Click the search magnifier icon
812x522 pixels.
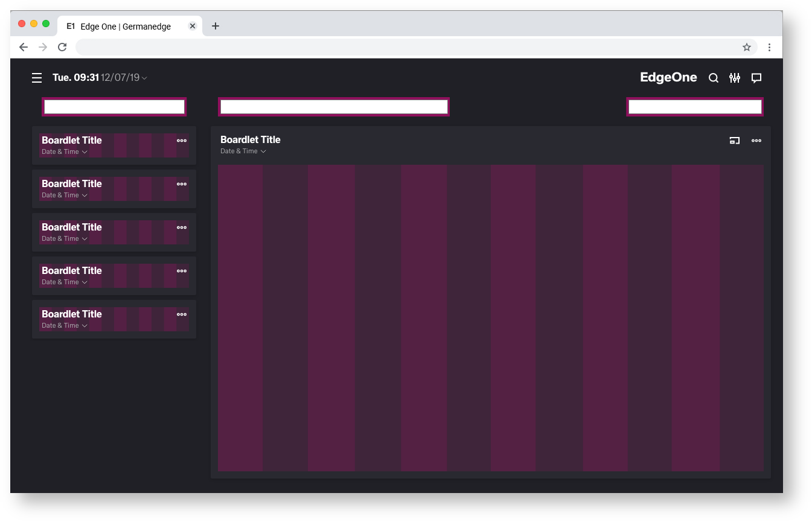pos(713,78)
